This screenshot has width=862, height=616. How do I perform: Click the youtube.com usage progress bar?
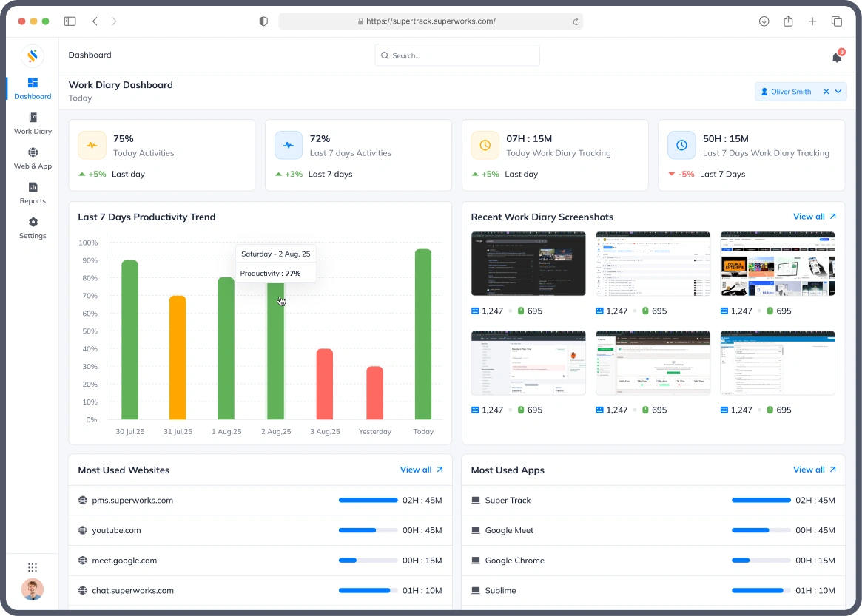(x=368, y=530)
